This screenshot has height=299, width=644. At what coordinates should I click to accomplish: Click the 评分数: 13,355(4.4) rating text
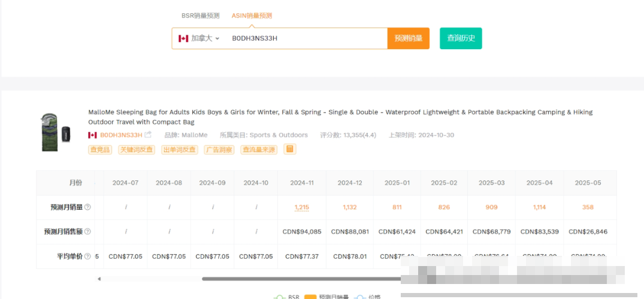click(348, 135)
